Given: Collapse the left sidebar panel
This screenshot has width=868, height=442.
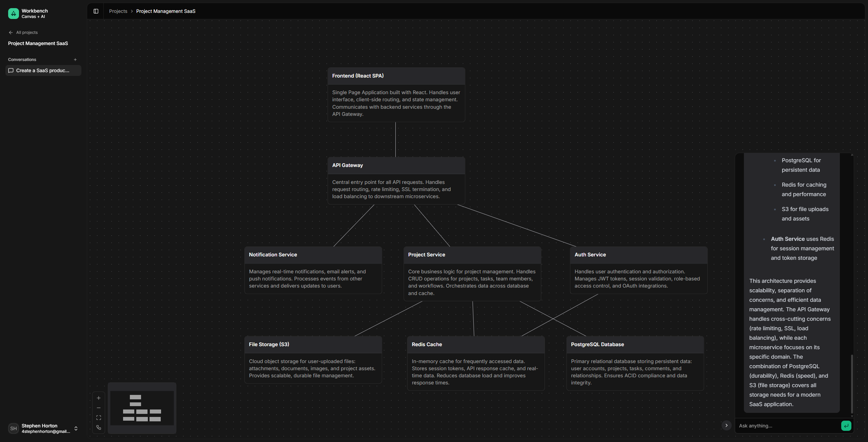Looking at the screenshot, I should pos(96,11).
